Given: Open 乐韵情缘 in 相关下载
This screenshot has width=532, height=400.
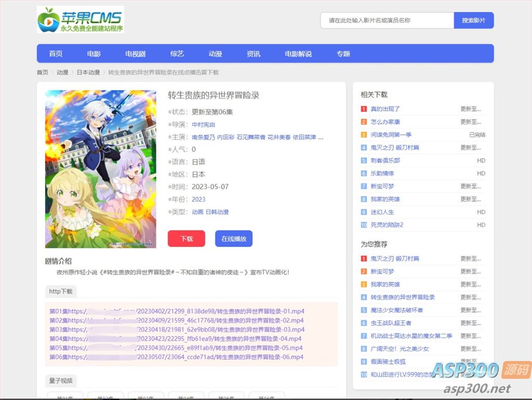Looking at the screenshot, I should click(x=382, y=173).
